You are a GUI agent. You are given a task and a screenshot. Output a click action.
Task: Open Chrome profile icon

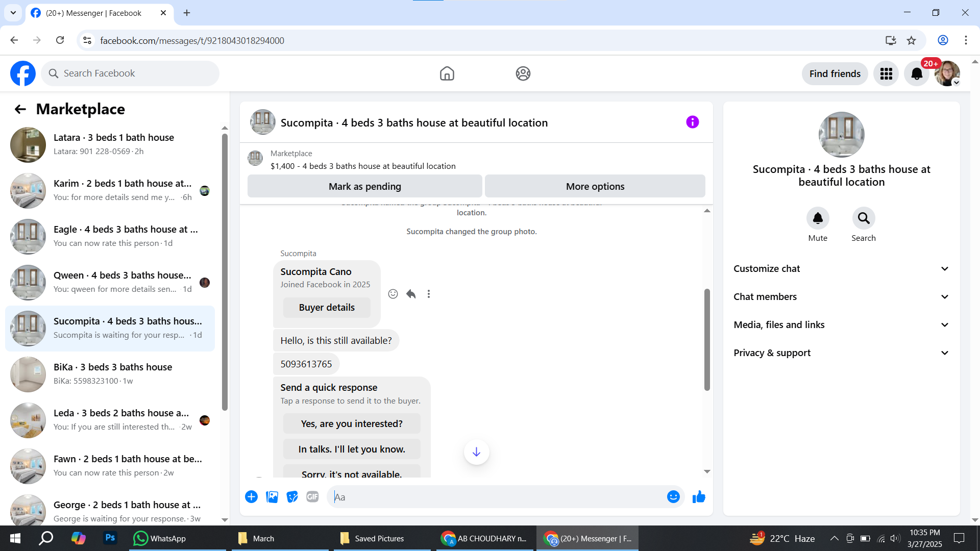click(943, 40)
